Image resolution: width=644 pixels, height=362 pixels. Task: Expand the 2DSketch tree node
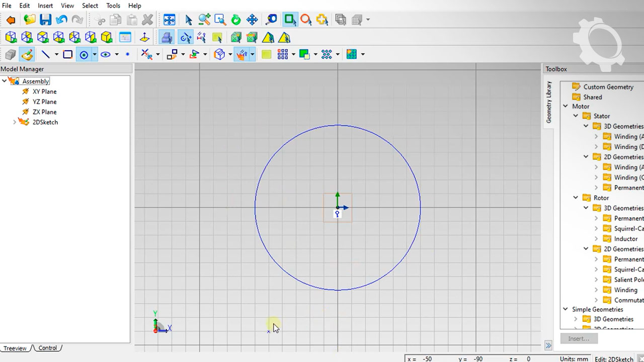pos(15,122)
